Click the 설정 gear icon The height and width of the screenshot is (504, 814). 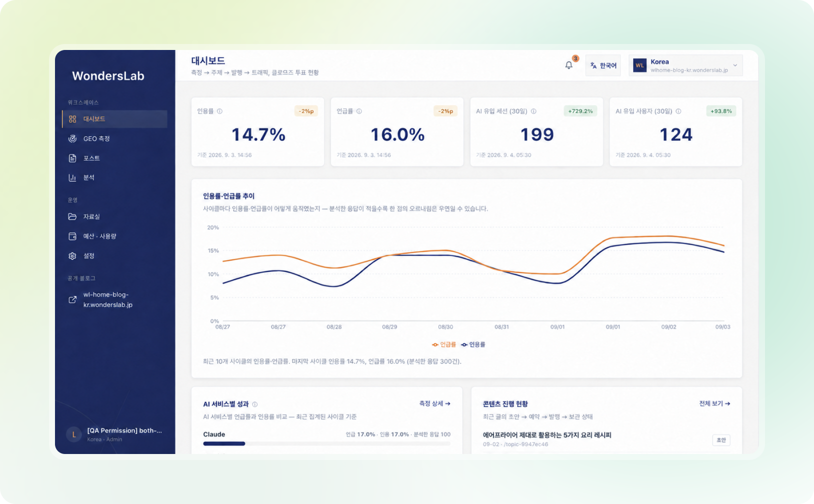tap(72, 255)
